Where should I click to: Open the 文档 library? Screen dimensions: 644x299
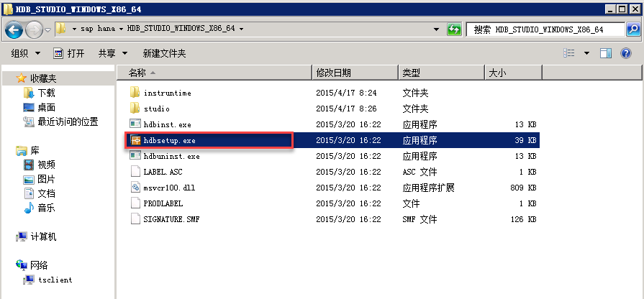pos(46,193)
